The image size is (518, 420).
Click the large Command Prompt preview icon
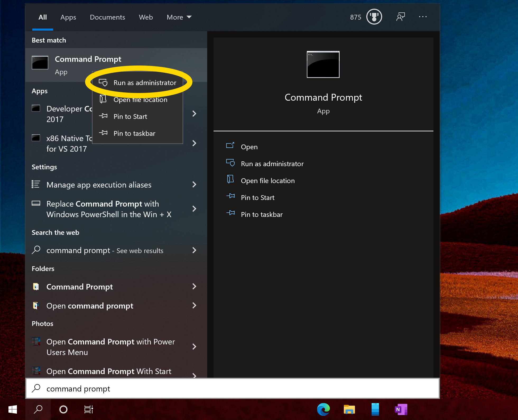[323, 64]
